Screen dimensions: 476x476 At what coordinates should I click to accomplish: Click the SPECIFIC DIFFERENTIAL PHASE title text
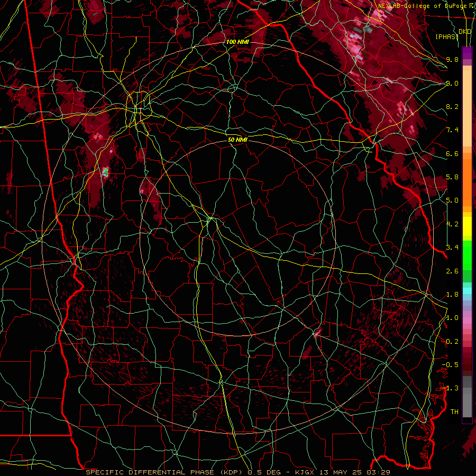click(150, 472)
